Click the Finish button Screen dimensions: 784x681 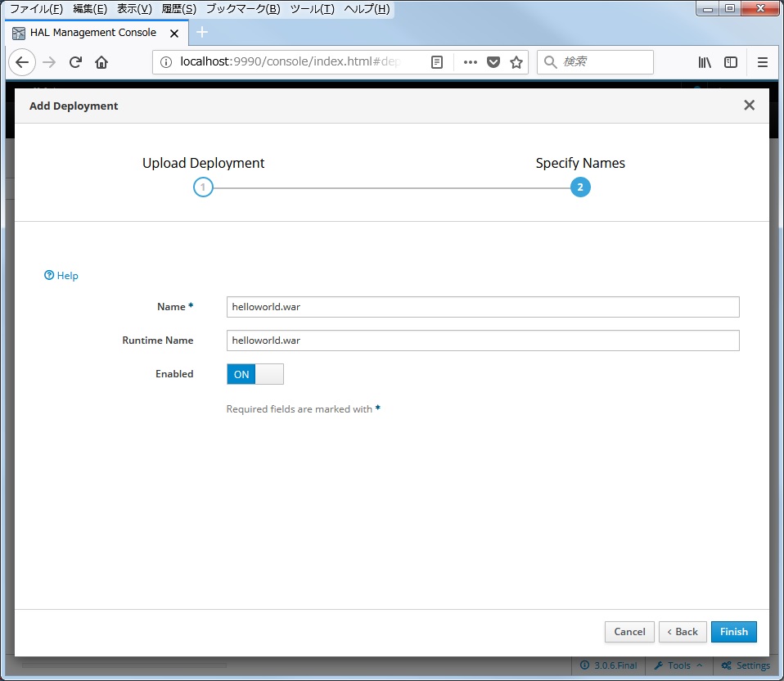pyautogui.click(x=733, y=631)
